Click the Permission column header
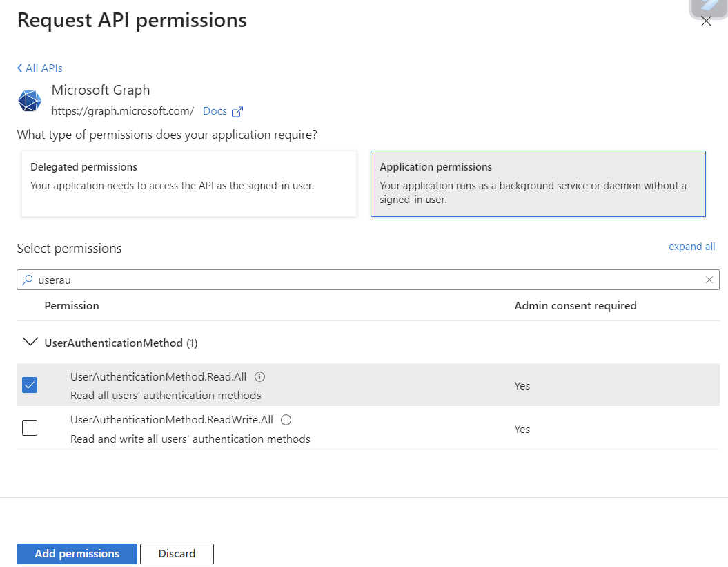728x567 pixels. 72,306
